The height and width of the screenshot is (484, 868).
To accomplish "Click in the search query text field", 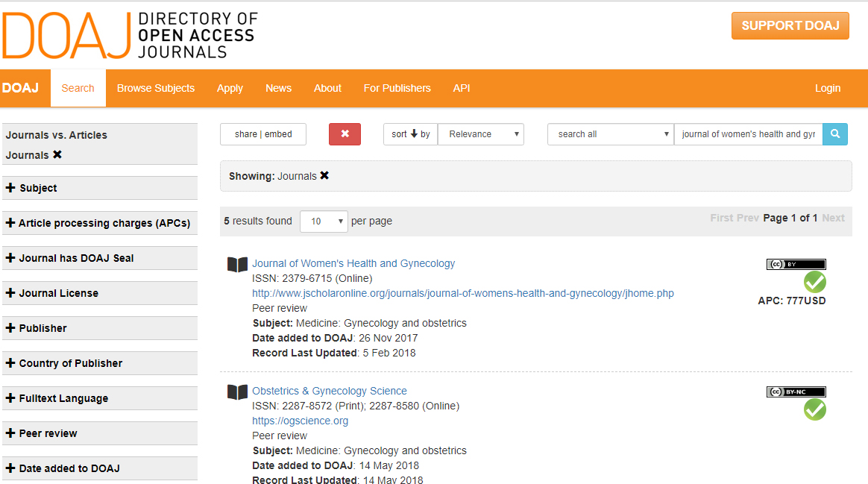I will click(747, 134).
